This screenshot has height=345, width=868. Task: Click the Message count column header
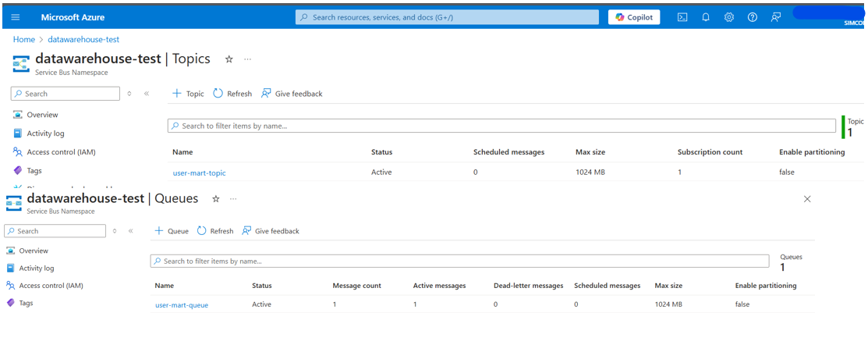tap(356, 286)
